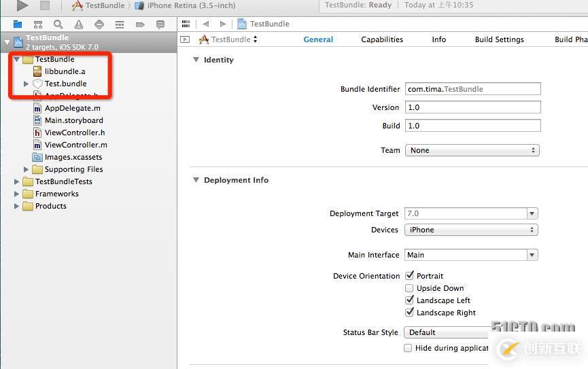
Task: Select ViewController.m file
Action: 75,145
